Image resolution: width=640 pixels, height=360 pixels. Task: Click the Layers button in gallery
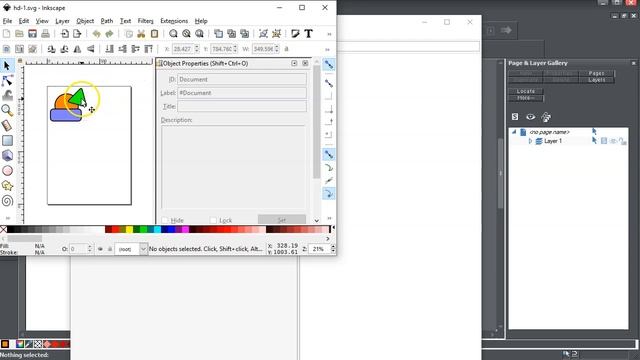(x=596, y=80)
